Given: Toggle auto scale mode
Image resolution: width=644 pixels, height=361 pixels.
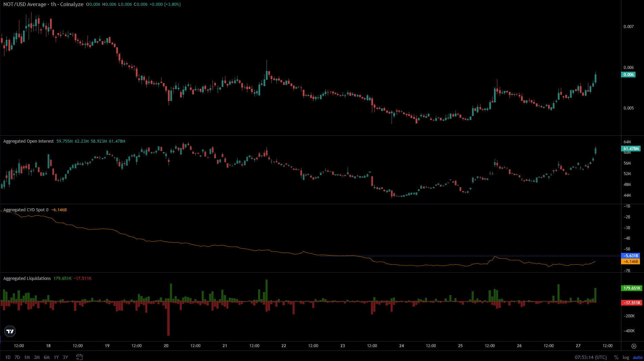Looking at the screenshot, I should [x=638, y=357].
